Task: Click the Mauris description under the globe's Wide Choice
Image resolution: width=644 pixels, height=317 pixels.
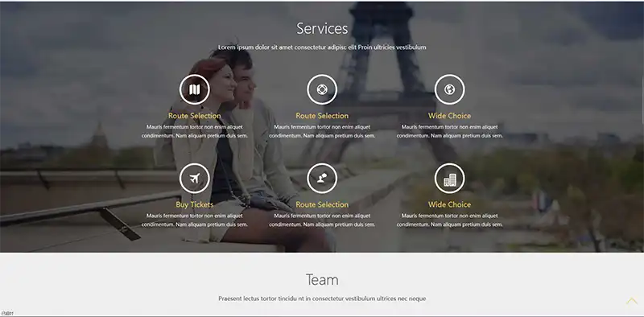Action: click(x=450, y=131)
